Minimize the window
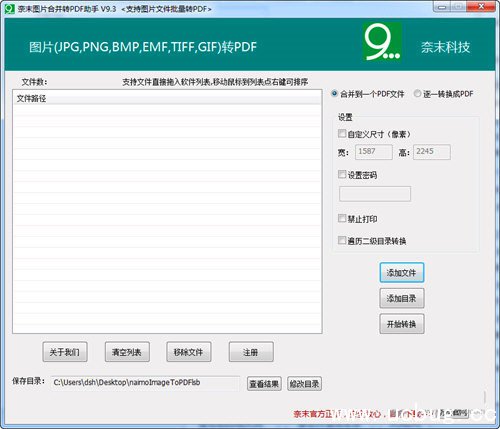 click(442, 7)
